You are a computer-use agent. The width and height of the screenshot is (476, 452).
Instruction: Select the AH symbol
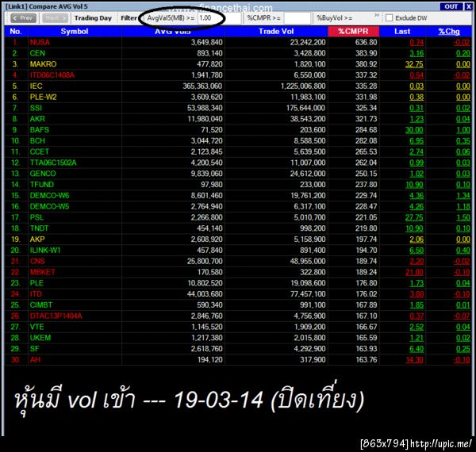[x=35, y=360]
